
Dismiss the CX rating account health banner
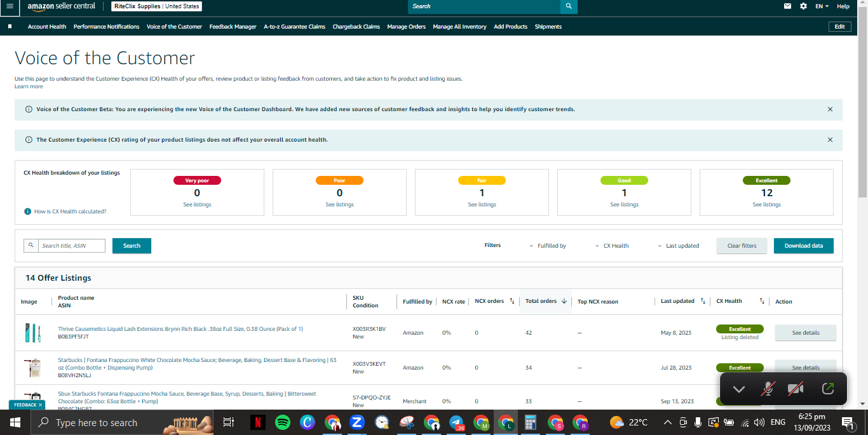click(x=830, y=140)
